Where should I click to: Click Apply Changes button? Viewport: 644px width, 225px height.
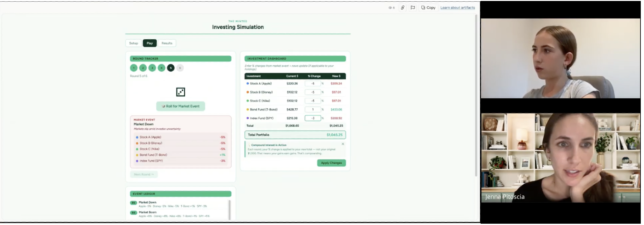331,163
